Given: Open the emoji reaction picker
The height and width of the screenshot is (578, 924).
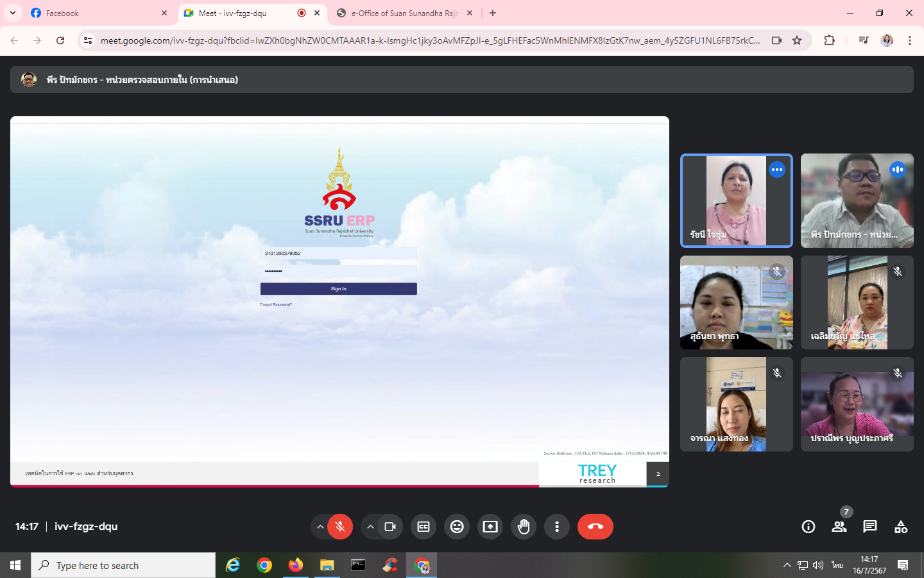Looking at the screenshot, I should point(457,527).
